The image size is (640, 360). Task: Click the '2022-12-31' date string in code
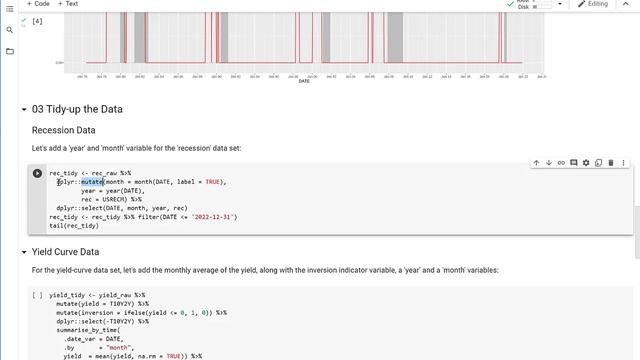click(x=214, y=217)
